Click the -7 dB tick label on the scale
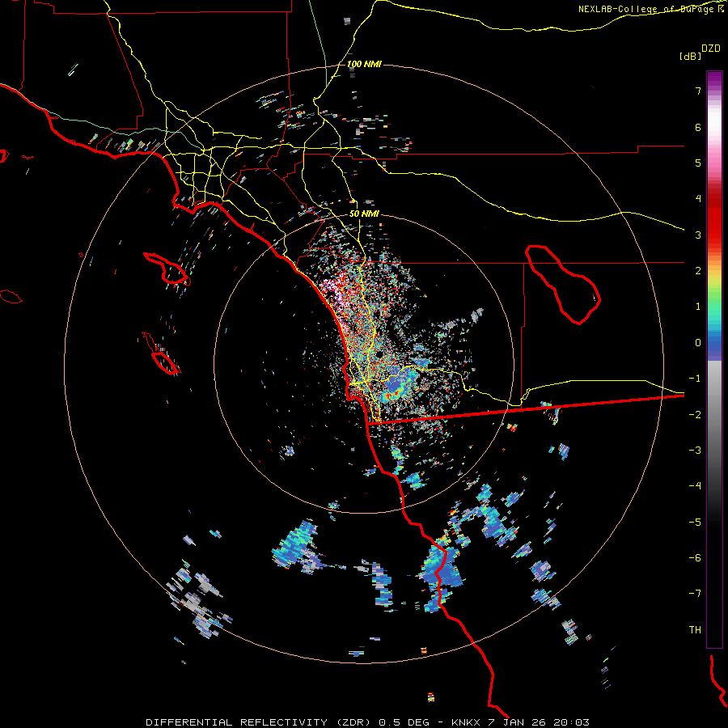 (695, 594)
